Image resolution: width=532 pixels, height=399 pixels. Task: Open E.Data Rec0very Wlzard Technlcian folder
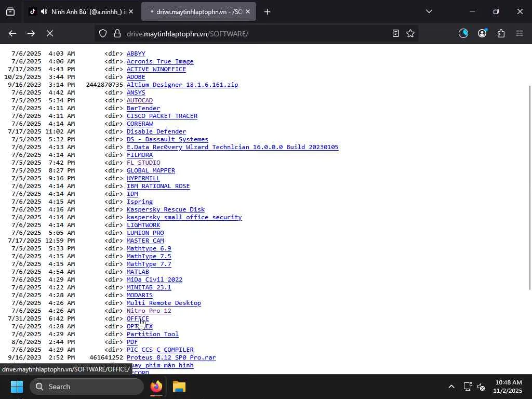232,147
